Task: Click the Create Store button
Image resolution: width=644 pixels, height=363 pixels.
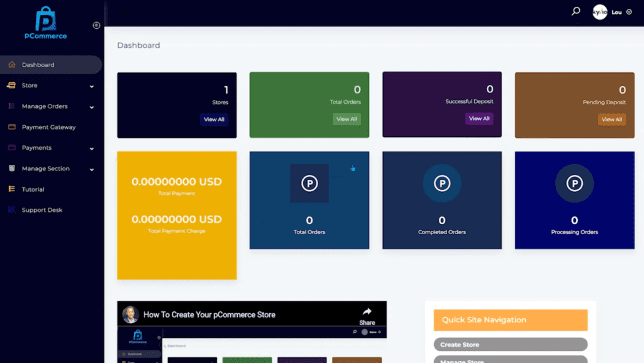Action: (x=511, y=345)
